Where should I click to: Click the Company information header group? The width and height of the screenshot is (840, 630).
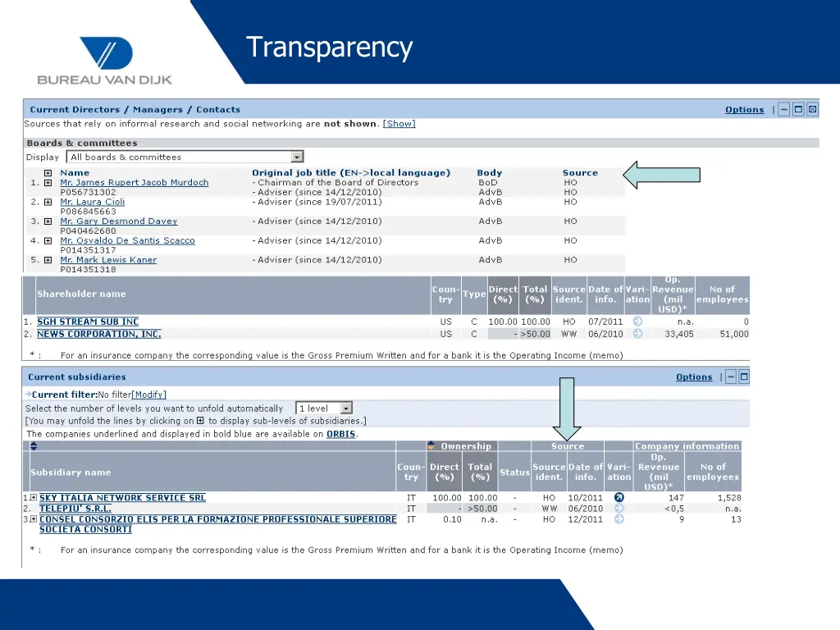point(687,445)
